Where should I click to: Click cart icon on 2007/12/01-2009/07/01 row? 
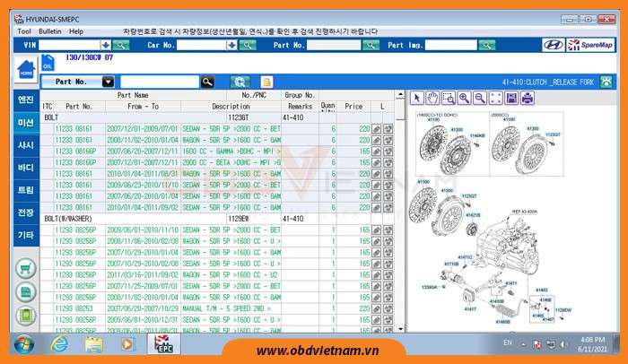click(388, 129)
